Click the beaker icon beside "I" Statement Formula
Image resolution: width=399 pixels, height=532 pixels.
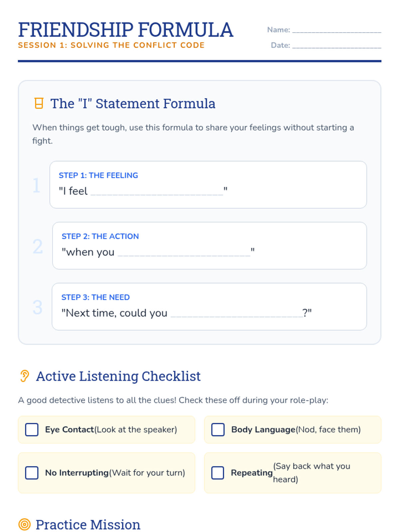tap(39, 103)
